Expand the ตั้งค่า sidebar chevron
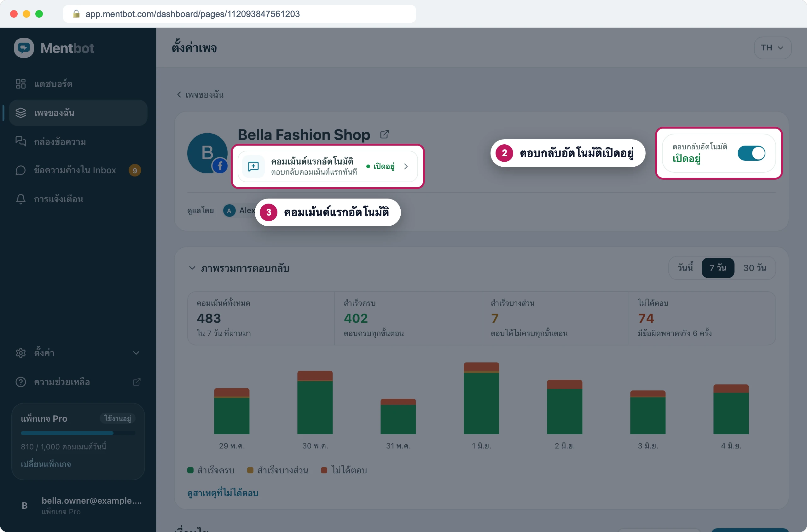 [x=136, y=353]
